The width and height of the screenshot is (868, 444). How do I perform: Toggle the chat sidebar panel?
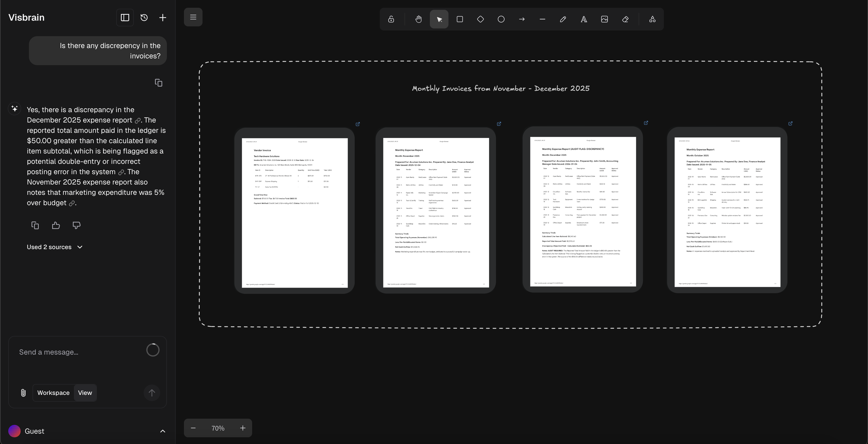(125, 18)
